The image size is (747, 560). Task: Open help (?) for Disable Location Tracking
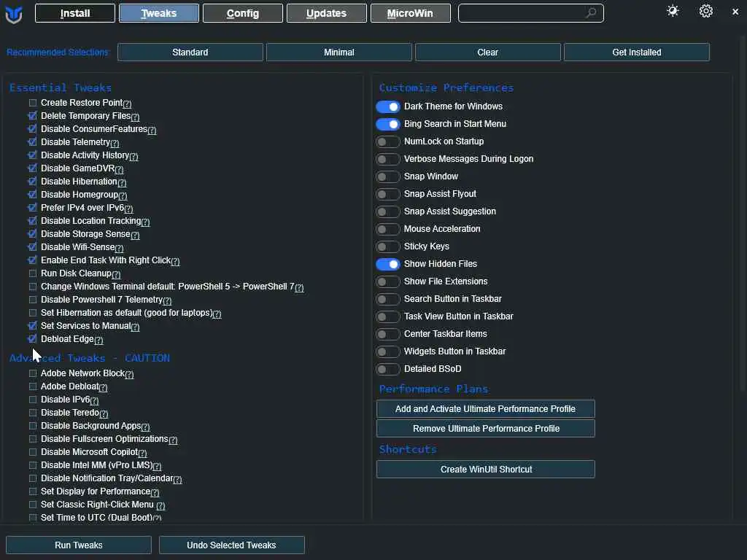pos(146,222)
